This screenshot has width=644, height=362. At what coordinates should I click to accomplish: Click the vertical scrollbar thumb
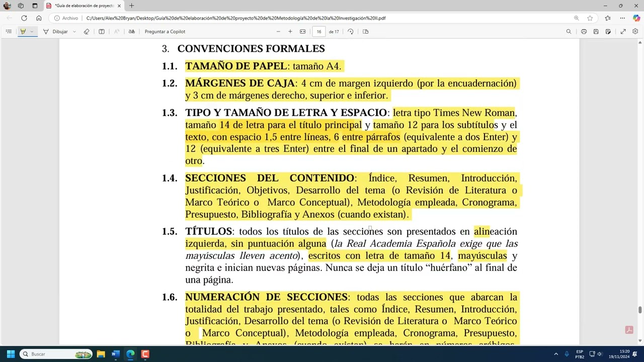pos(640,310)
